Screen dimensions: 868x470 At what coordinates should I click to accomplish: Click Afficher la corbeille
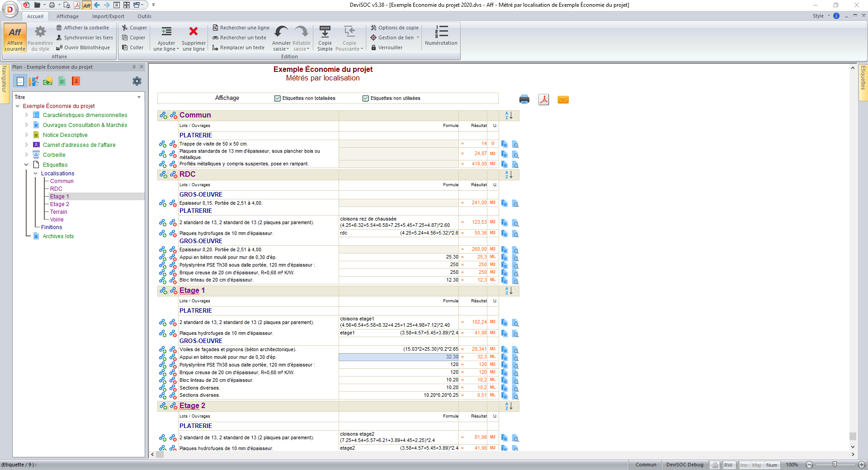83,28
